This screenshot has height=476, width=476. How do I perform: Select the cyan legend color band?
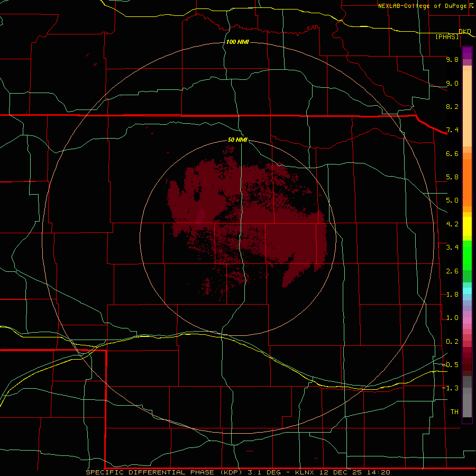coord(467,291)
